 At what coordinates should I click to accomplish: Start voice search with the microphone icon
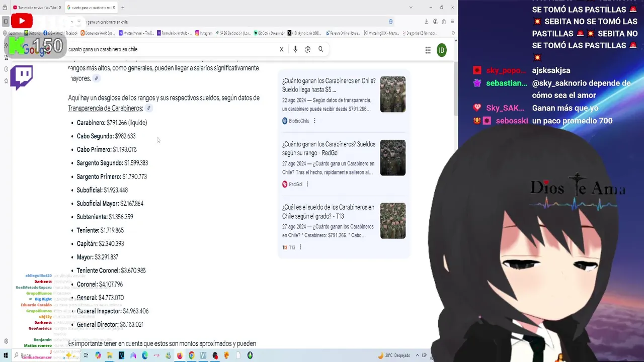pyautogui.click(x=295, y=49)
